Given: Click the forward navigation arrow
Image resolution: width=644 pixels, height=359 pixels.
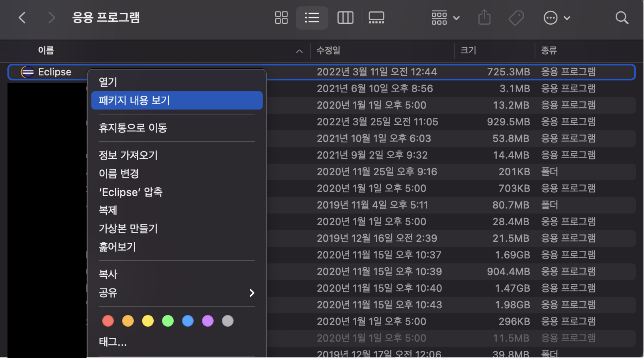Looking at the screenshot, I should pos(52,18).
